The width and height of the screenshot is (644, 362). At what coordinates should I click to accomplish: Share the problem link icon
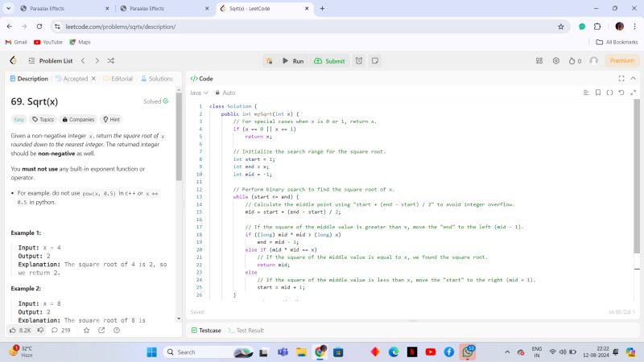101,330
